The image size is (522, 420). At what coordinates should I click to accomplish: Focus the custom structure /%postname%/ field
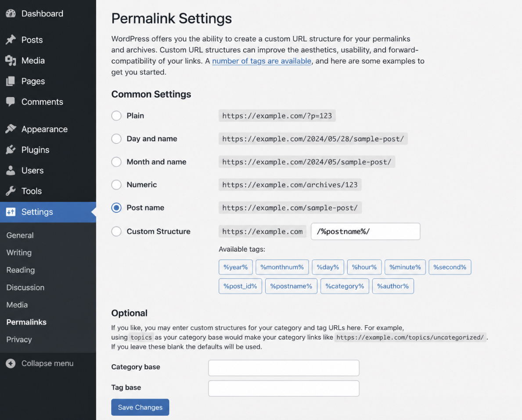[x=366, y=231]
